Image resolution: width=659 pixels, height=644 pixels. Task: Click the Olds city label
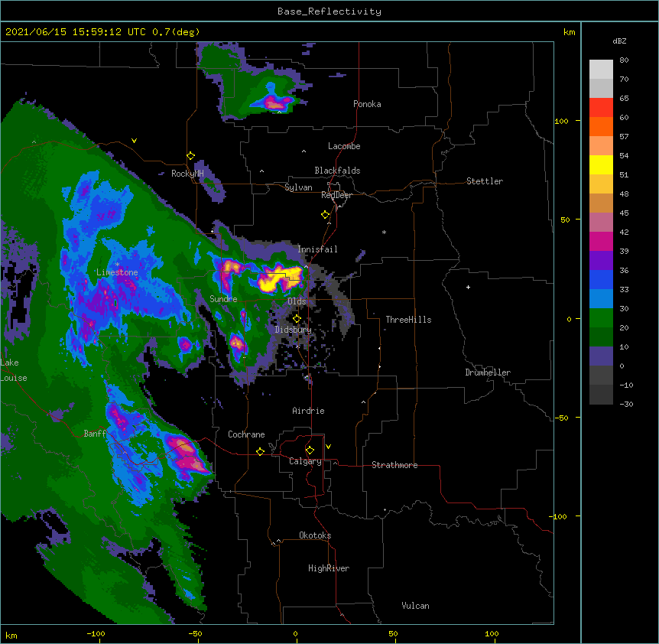tap(297, 301)
